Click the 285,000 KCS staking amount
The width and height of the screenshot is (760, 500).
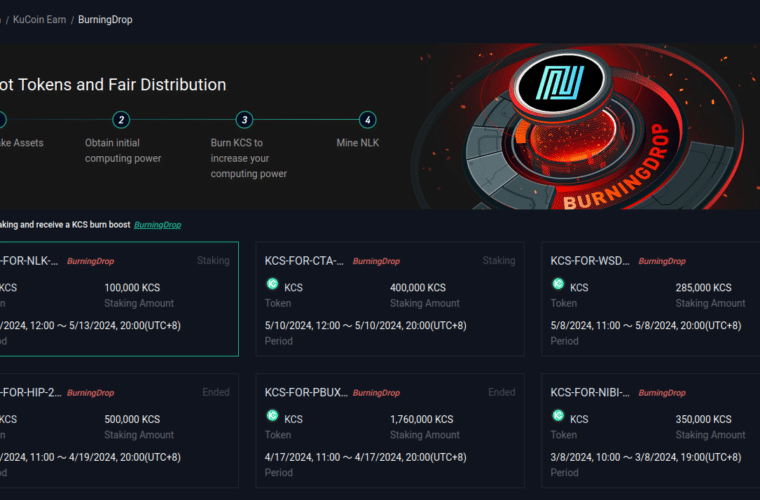704,288
